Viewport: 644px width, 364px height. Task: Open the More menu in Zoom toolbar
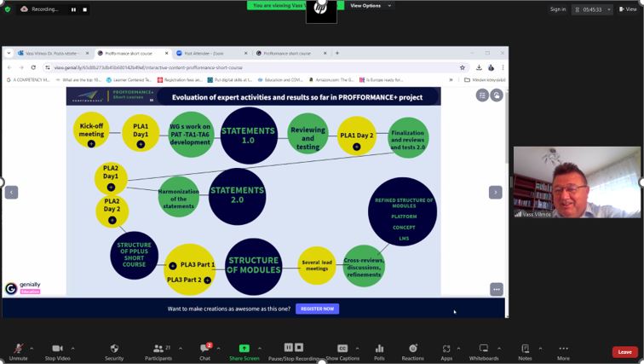click(563, 349)
